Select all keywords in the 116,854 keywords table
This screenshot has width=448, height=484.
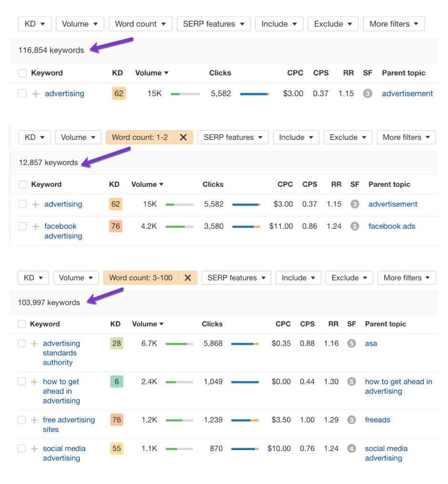coord(22,73)
